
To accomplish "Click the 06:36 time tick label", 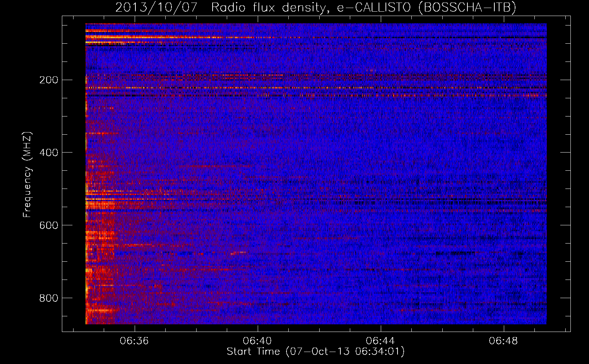I will pos(134,341).
